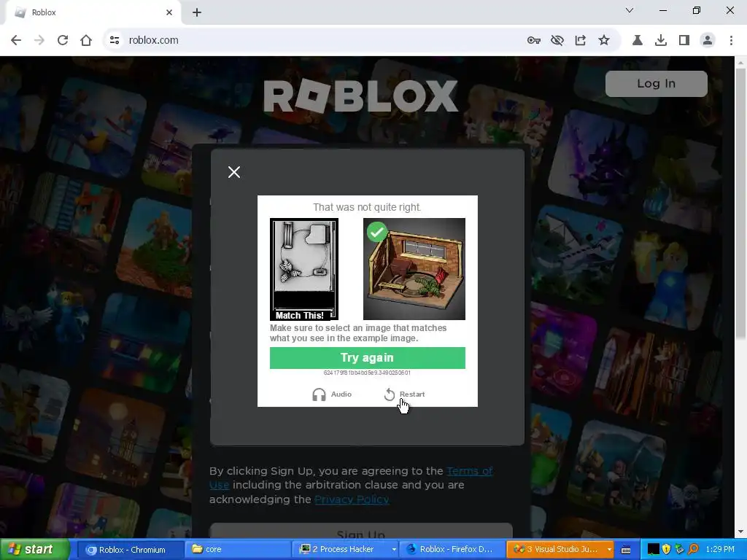Click the page scroll up arrow
The width and height of the screenshot is (747, 560).
pyautogui.click(x=741, y=63)
